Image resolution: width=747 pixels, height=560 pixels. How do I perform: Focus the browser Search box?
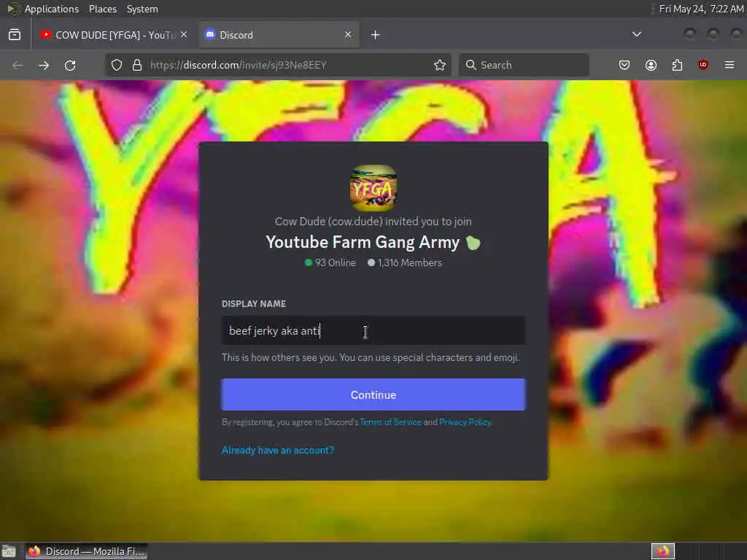tap(524, 65)
